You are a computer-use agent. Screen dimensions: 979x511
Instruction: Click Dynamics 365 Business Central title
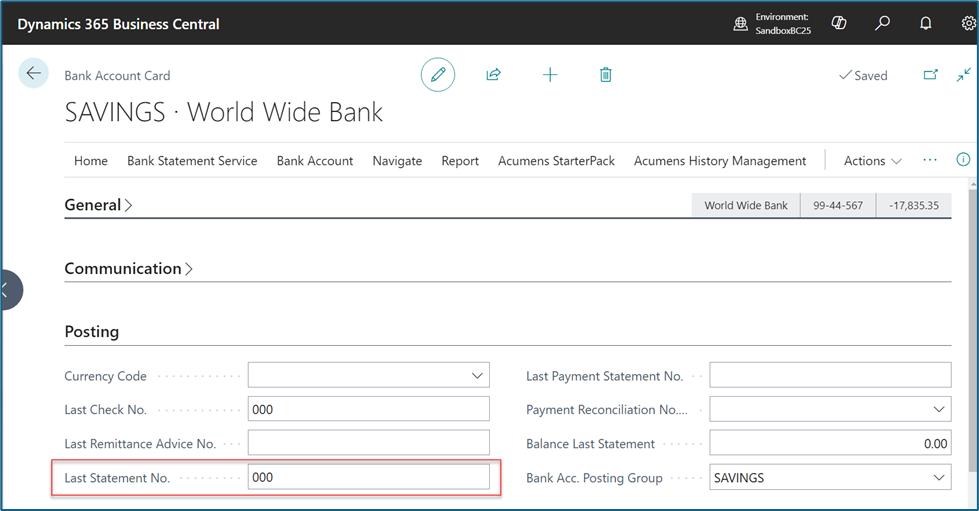coord(119,24)
